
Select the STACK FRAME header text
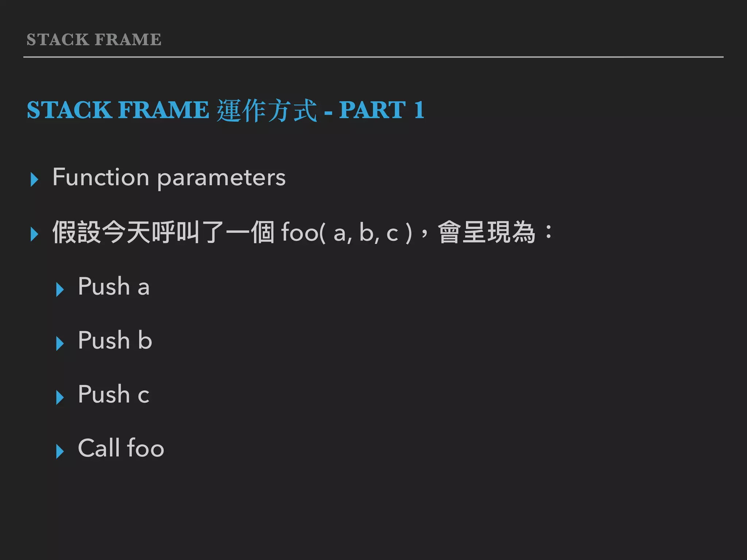click(94, 39)
